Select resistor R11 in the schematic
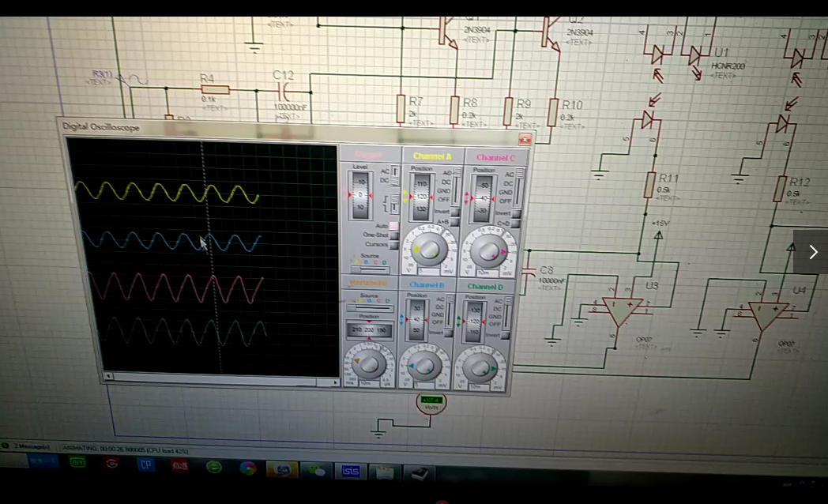This screenshot has width=828, height=504. point(649,184)
